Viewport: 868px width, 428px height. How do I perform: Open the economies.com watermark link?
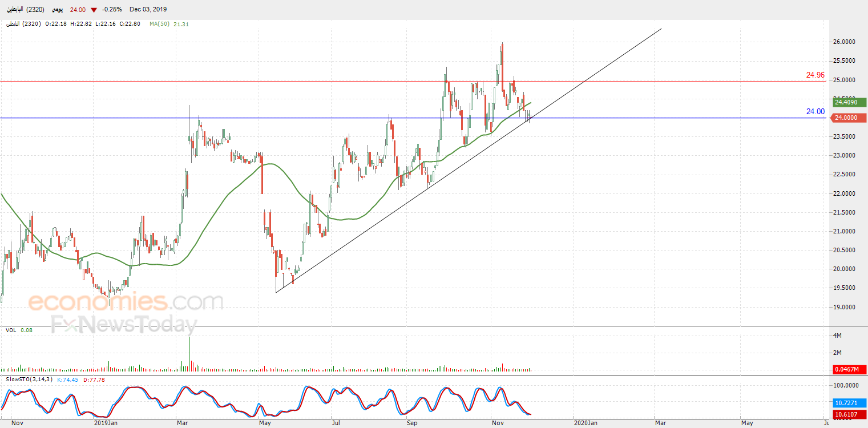tap(126, 301)
